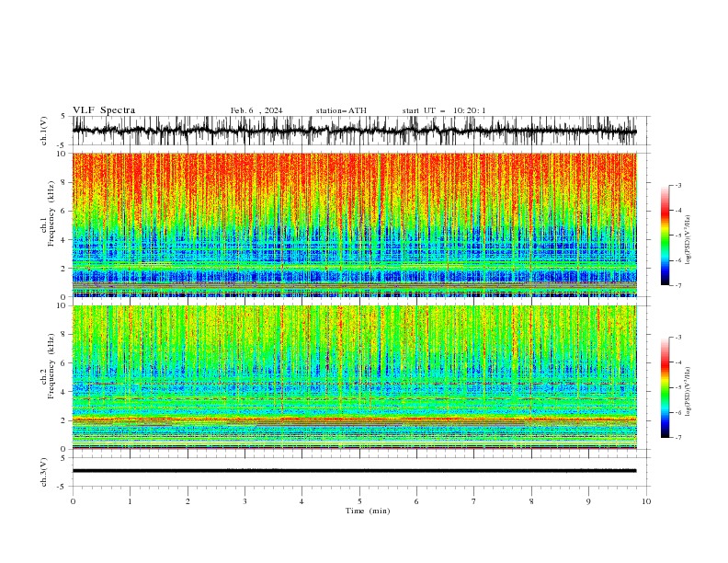
Task: Click the ch.2 spectrogram color scale bar
Action: [665, 387]
